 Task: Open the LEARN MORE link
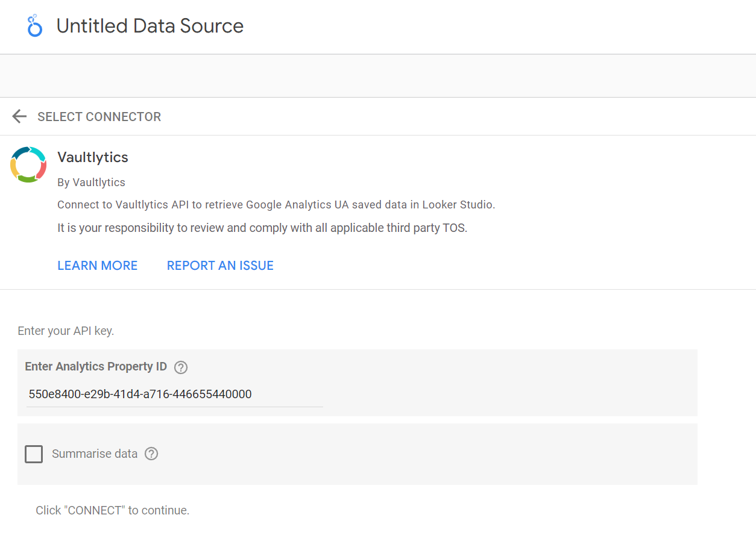point(98,266)
